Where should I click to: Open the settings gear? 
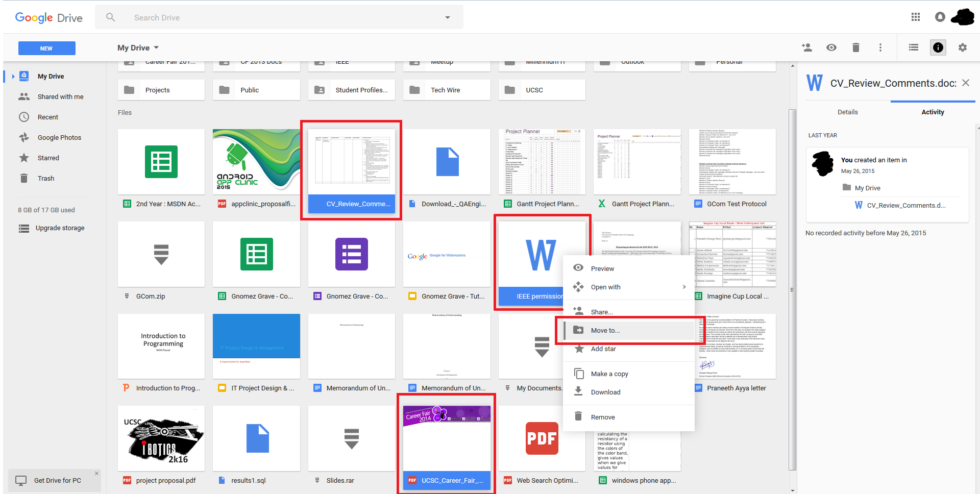point(963,47)
